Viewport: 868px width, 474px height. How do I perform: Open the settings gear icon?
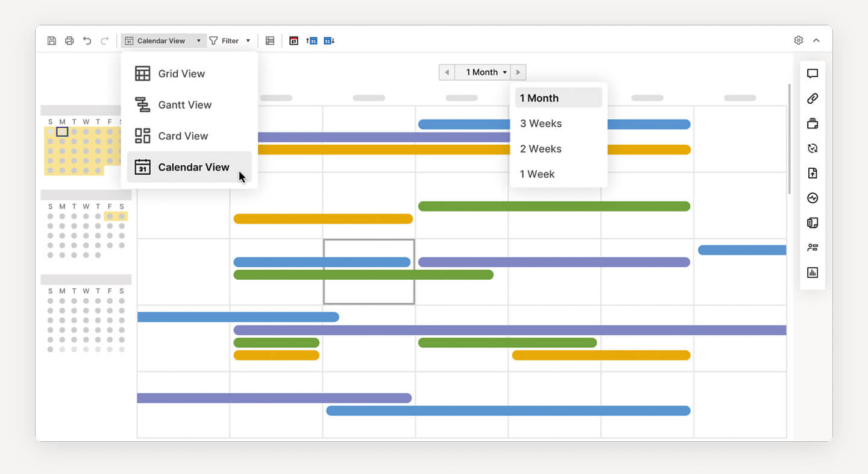pyautogui.click(x=798, y=40)
